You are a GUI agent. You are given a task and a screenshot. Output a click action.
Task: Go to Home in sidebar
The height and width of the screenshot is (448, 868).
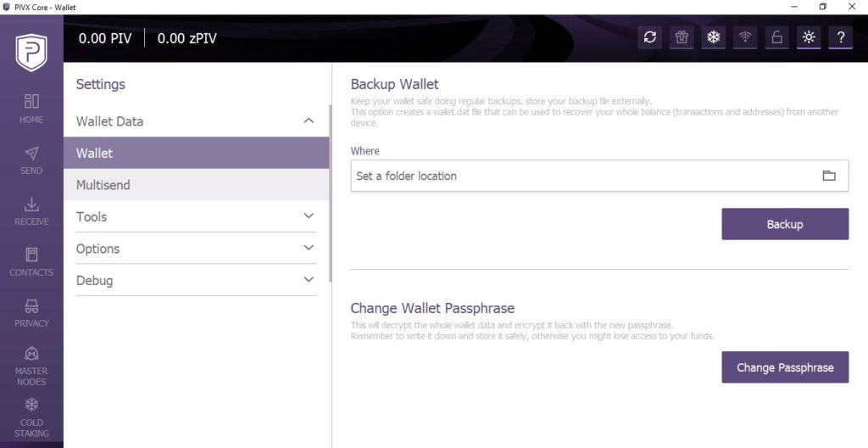tap(31, 109)
